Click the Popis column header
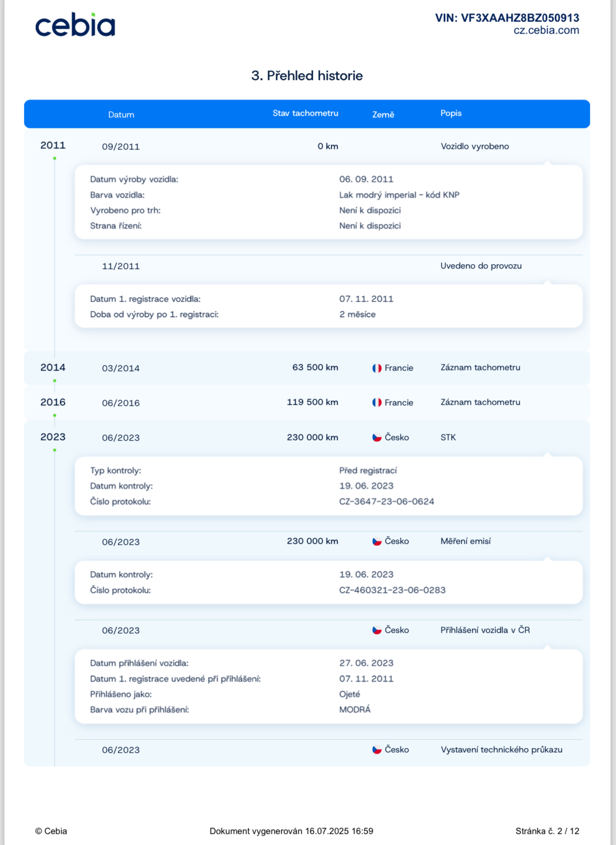The width and height of the screenshot is (616, 845). [x=451, y=113]
